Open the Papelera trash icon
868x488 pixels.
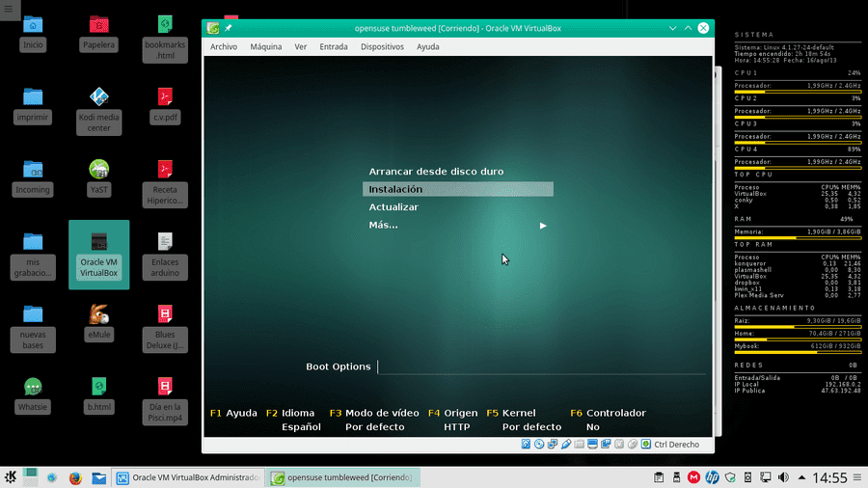99,33
